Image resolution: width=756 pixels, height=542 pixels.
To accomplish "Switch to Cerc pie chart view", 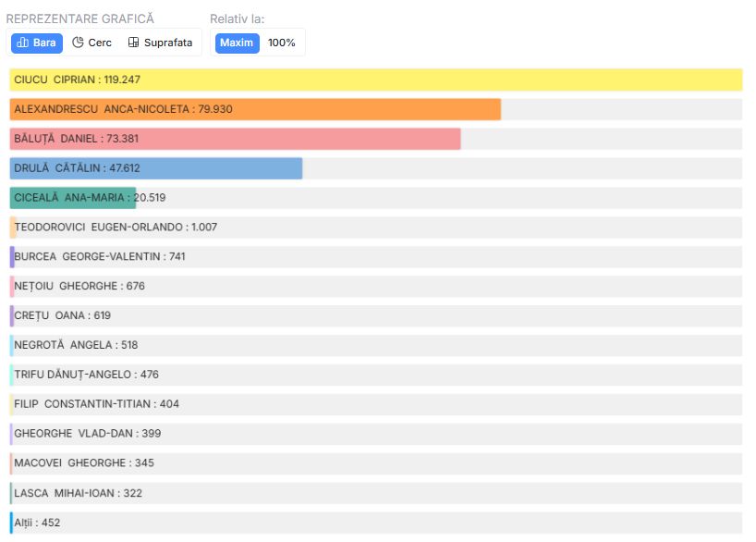I will 91,43.
